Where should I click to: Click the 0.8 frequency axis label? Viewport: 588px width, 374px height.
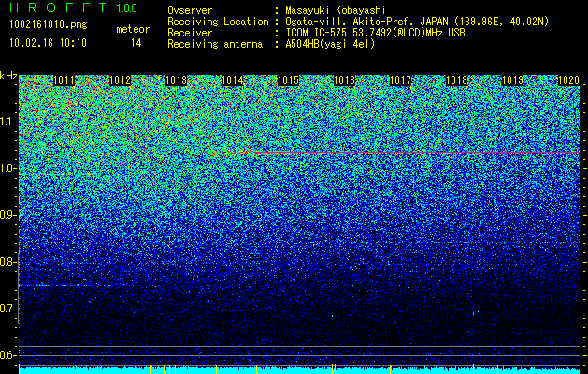[8, 262]
